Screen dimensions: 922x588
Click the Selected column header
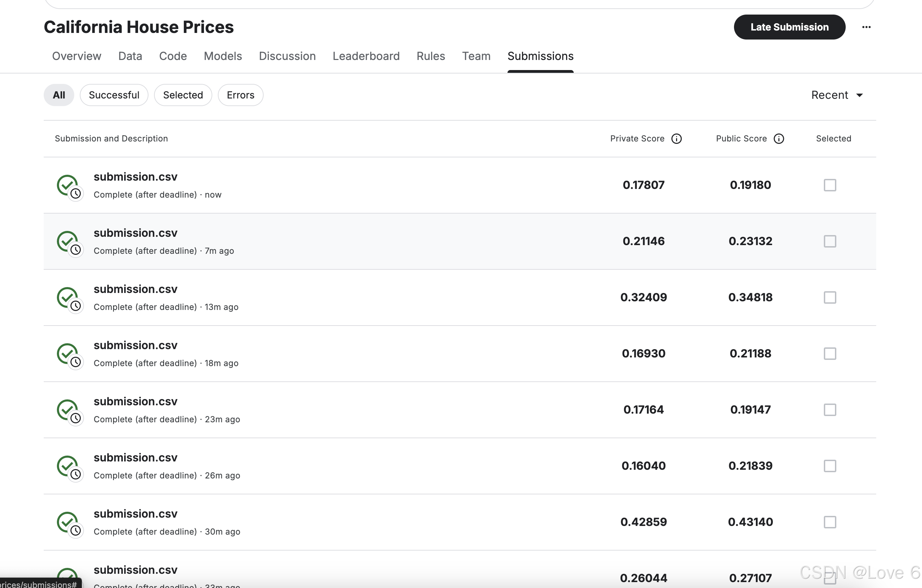click(x=834, y=139)
